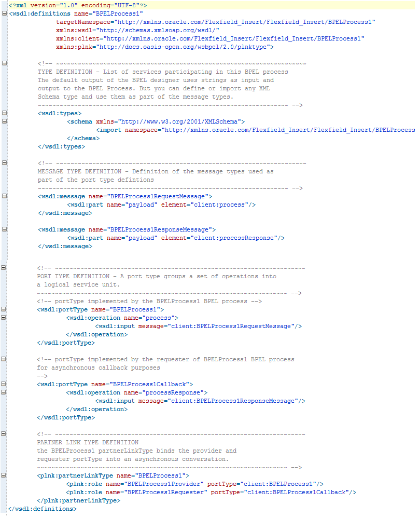Click the closing </wsdl:definitions> tag
Screen dimensions: 420x517
pyautogui.click(x=42, y=509)
